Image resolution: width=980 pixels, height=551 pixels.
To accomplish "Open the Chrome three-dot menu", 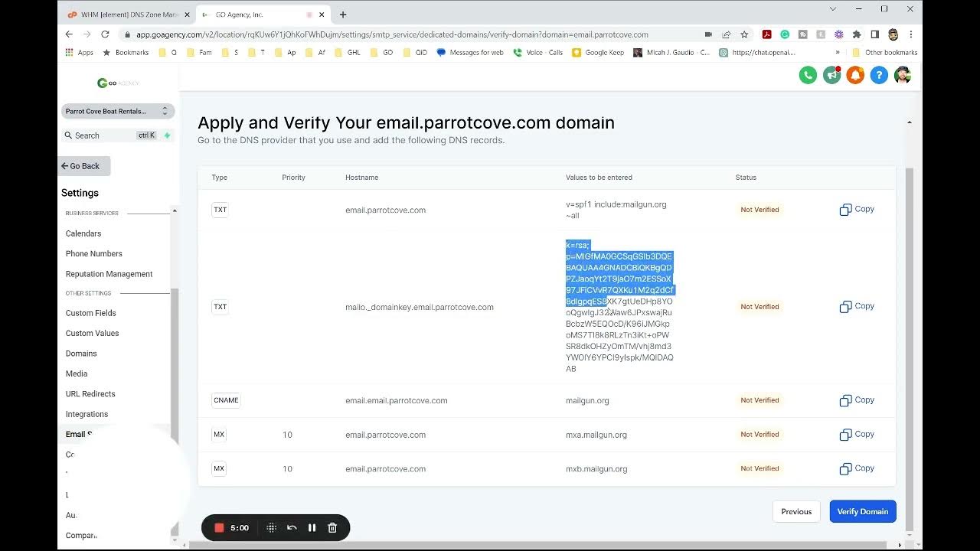I will [x=911, y=34].
